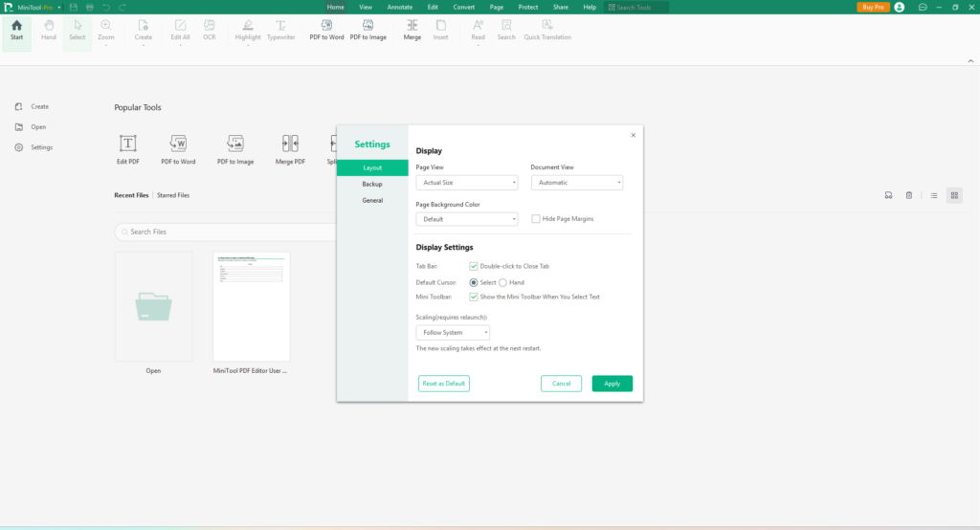Open the Annotate menu

[399, 7]
